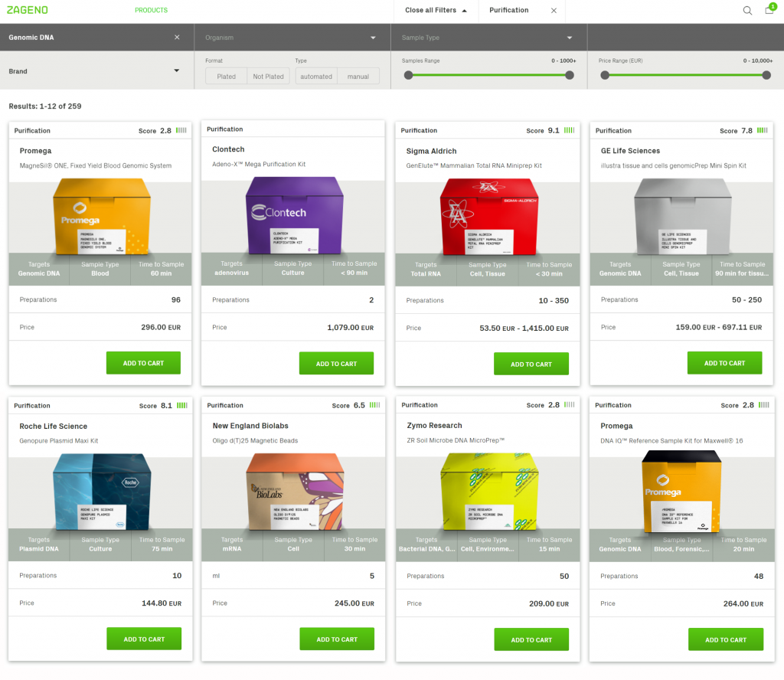Select Clontech brand name
The image size is (784, 680).
pos(228,149)
